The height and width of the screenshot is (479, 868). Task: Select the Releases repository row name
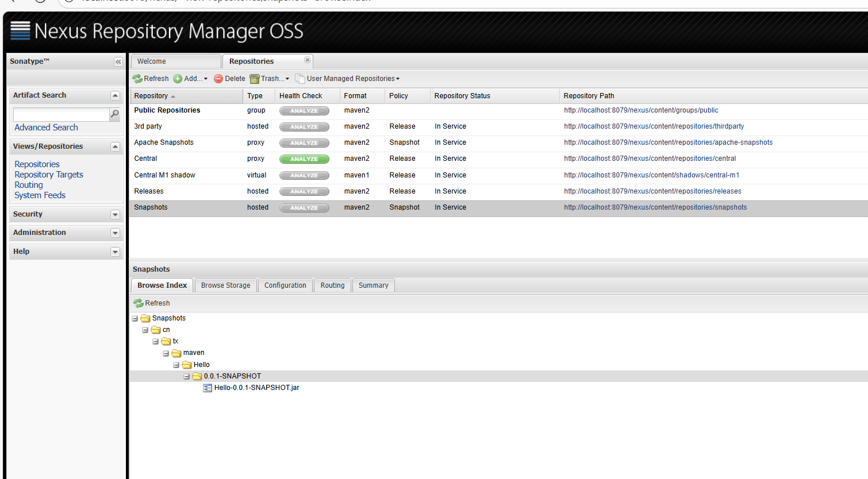[149, 191]
